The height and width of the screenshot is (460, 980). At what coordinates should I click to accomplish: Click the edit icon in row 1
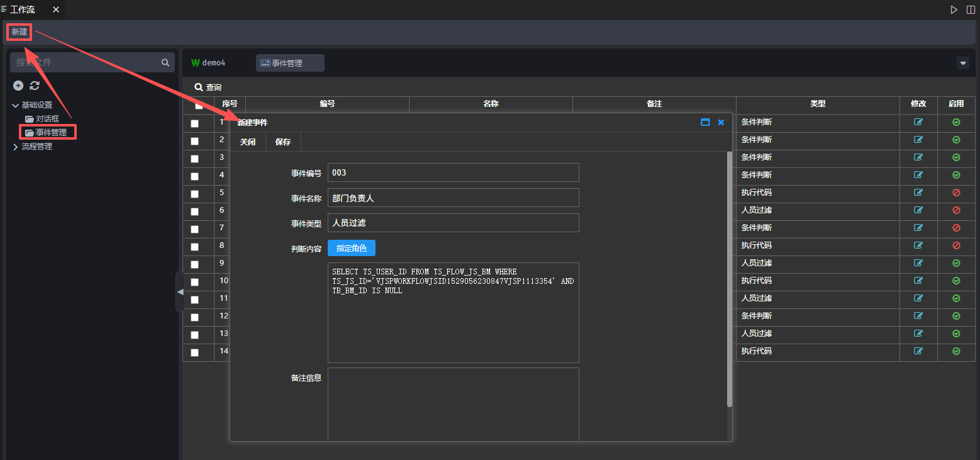[918, 122]
